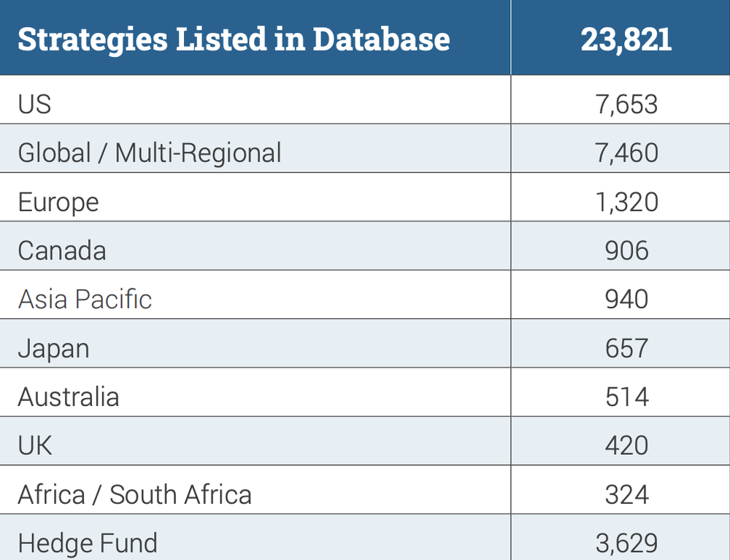Image resolution: width=730 pixels, height=560 pixels.
Task: Select the 1,320 value cell
Action: (626, 202)
